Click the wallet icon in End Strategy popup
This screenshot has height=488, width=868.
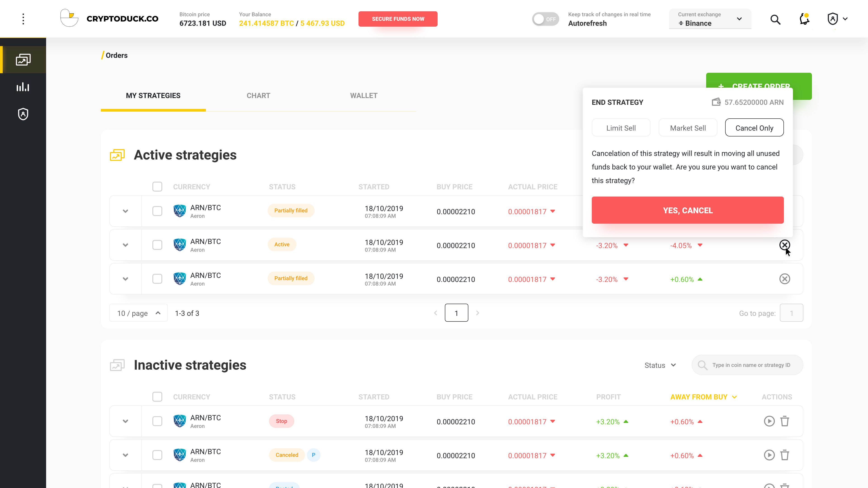716,102
